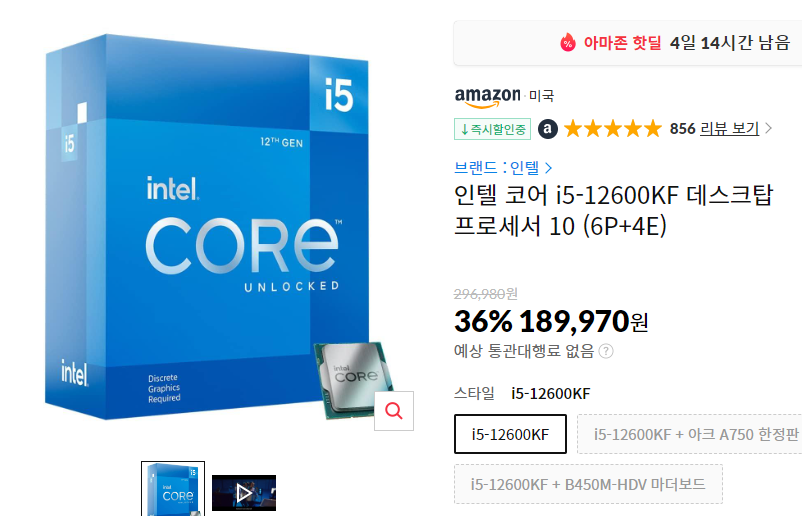Screen dimensions: 802x516
Task: Click the 아마존 핫딜 banner
Action: (x=628, y=43)
